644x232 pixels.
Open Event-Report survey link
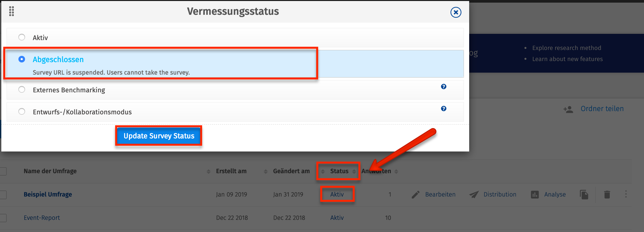[42, 218]
